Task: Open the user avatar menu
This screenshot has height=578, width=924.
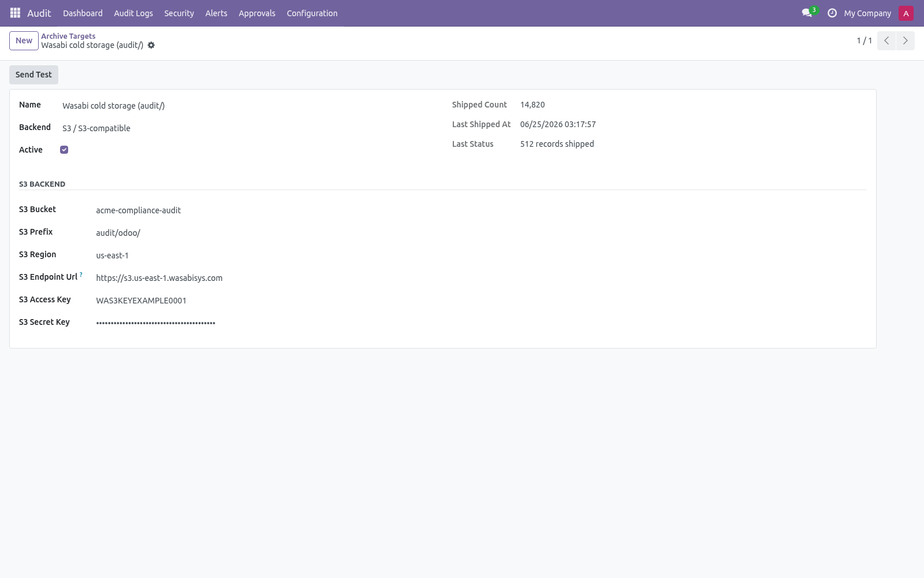Action: point(906,13)
